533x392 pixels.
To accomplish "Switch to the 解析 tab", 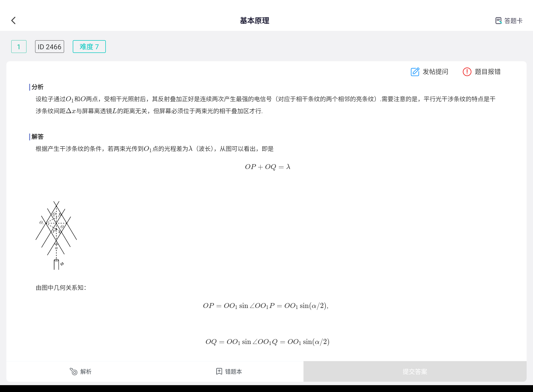I will [81, 371].
